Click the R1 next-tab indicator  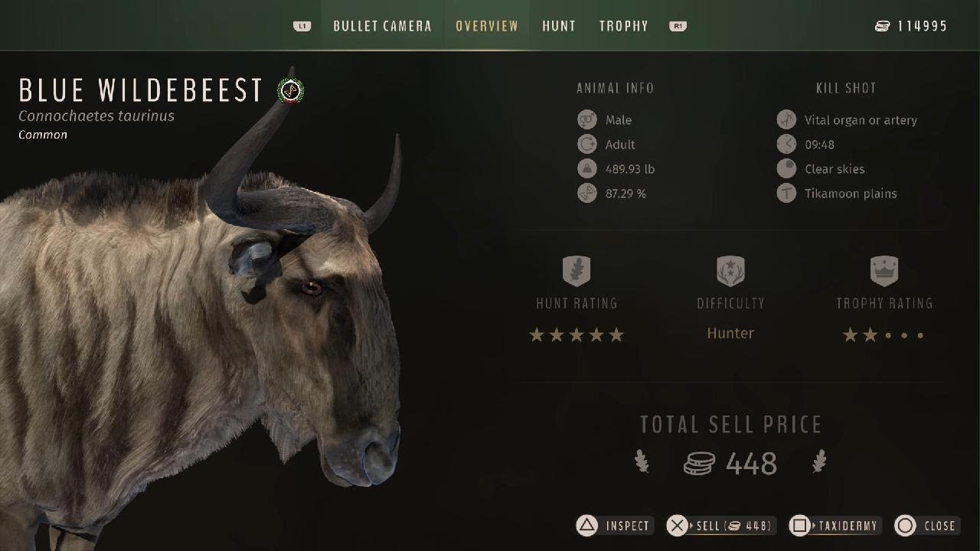click(x=678, y=26)
